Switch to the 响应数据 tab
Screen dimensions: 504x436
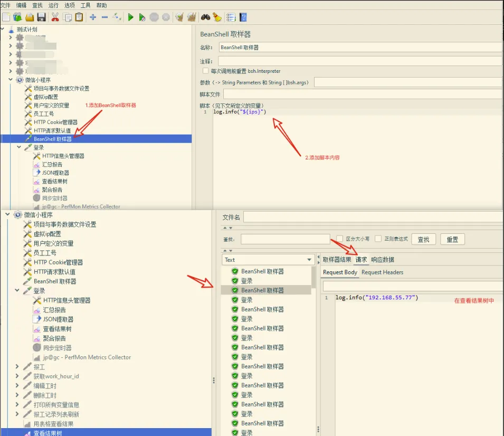382,260
